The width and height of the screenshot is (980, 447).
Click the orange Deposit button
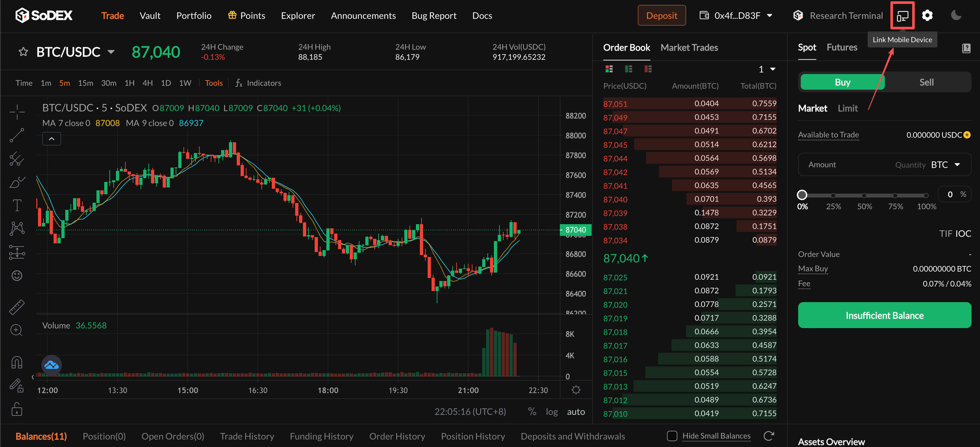point(661,16)
